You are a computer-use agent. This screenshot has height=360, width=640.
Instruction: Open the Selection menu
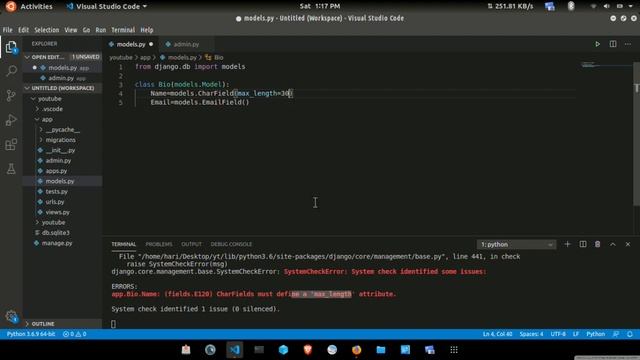(47, 30)
